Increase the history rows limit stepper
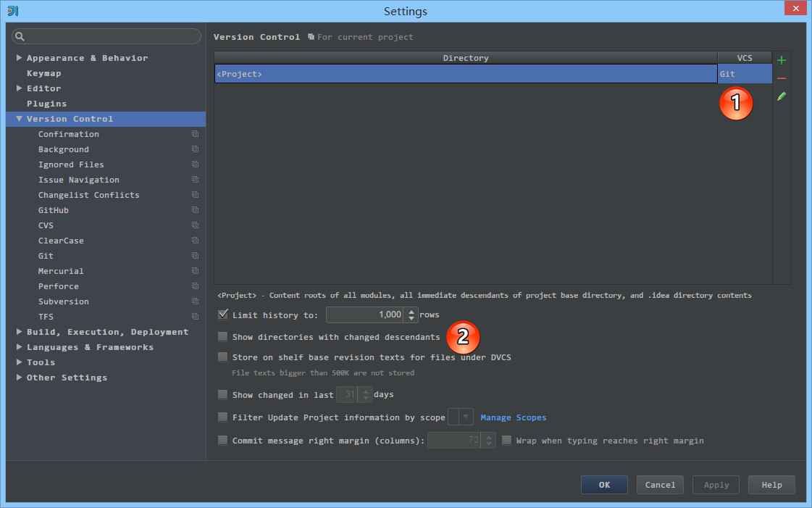This screenshot has height=508, width=812. pos(412,311)
